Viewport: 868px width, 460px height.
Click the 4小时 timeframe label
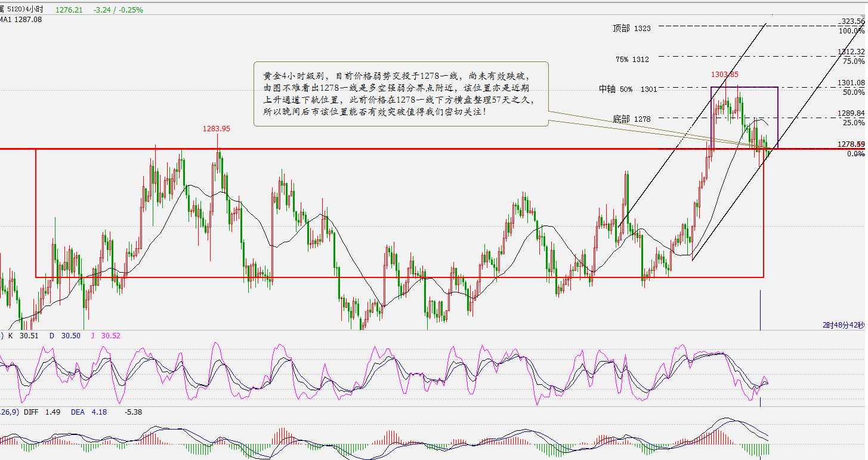tap(35, 10)
